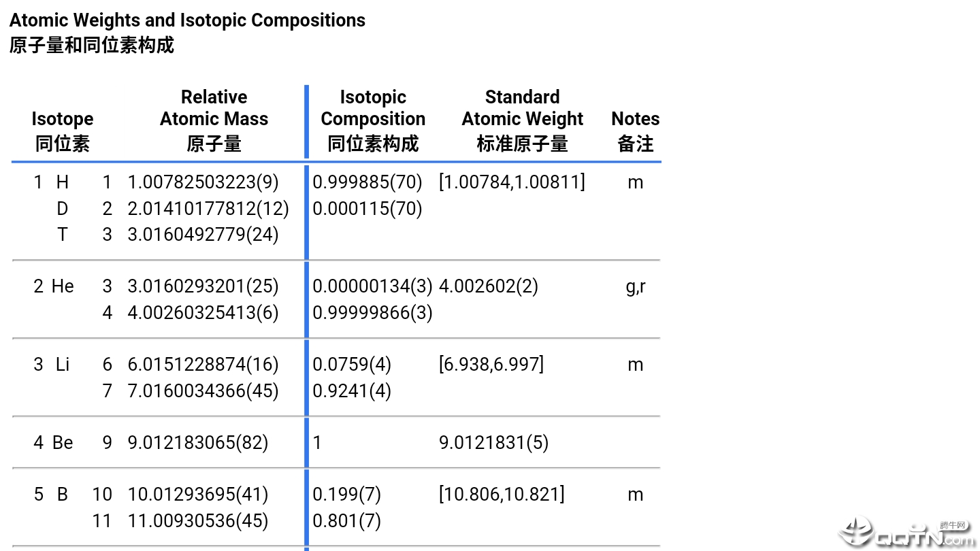Select the g,r note for helium
Image resolution: width=980 pixels, height=551 pixels.
(x=635, y=286)
